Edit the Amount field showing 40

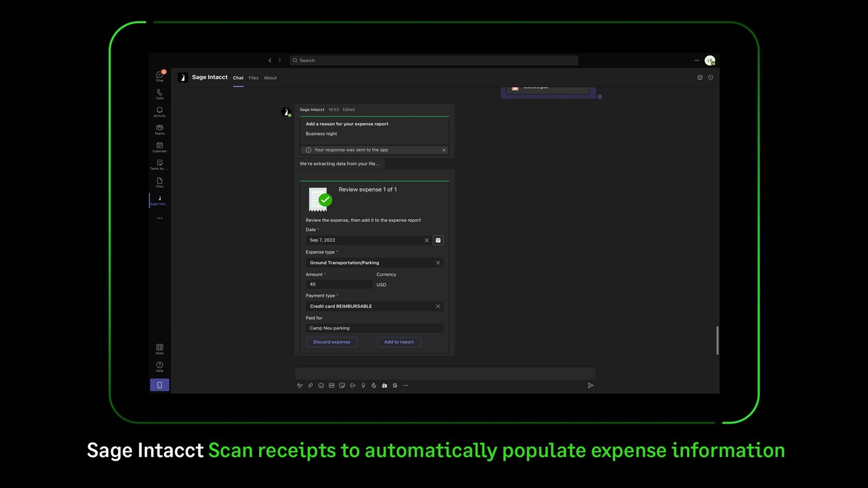pyautogui.click(x=339, y=284)
